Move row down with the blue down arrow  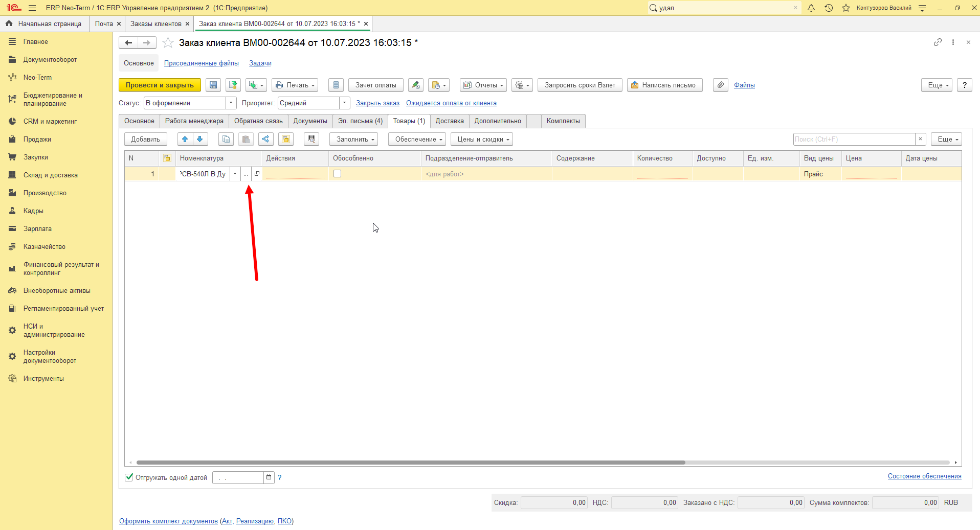coord(200,139)
